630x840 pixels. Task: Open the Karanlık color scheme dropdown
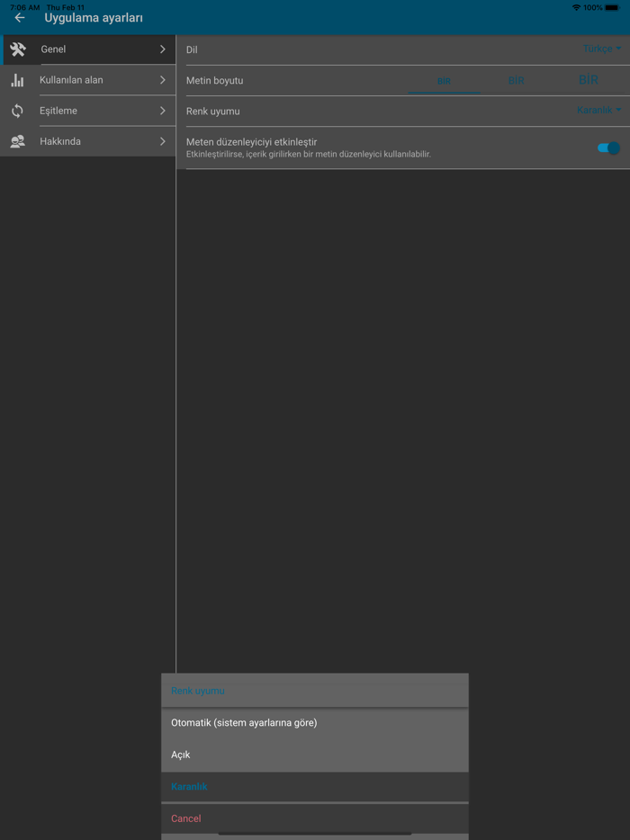point(598,110)
